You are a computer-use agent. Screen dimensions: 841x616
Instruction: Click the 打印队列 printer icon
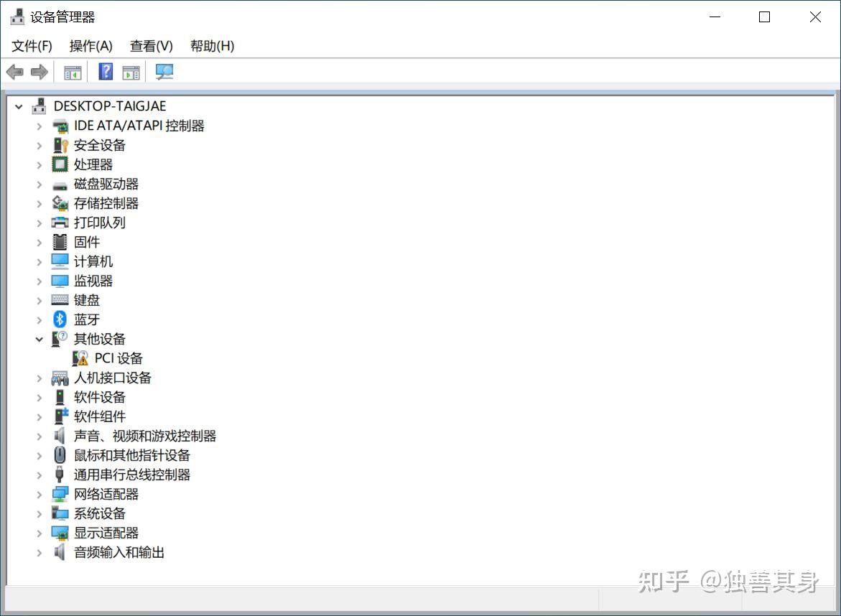pos(60,223)
